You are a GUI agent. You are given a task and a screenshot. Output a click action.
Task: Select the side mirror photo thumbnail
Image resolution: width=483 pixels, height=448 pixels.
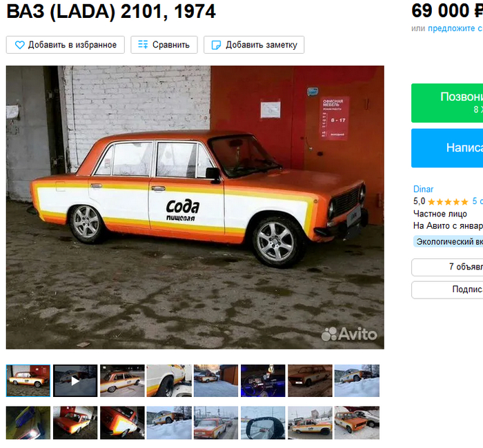click(263, 422)
